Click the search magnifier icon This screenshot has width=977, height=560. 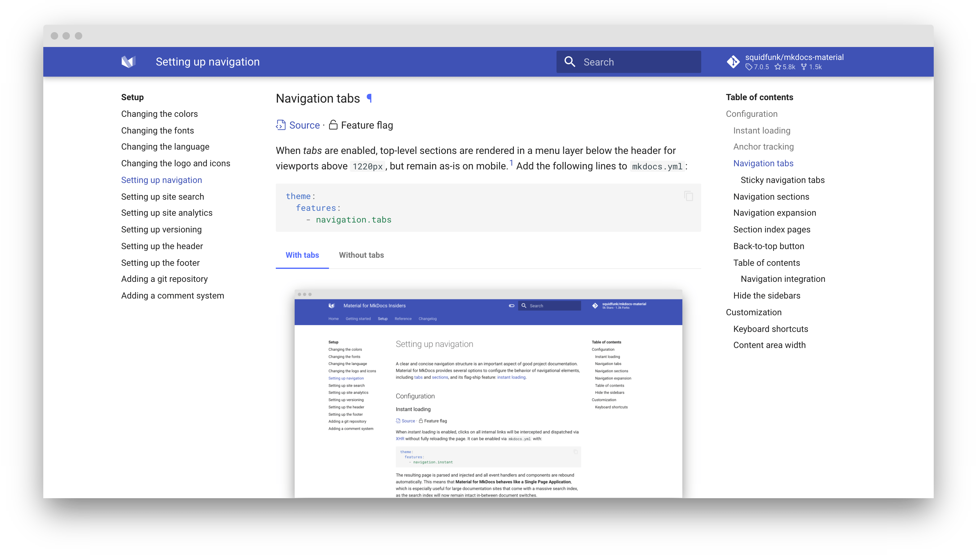570,62
